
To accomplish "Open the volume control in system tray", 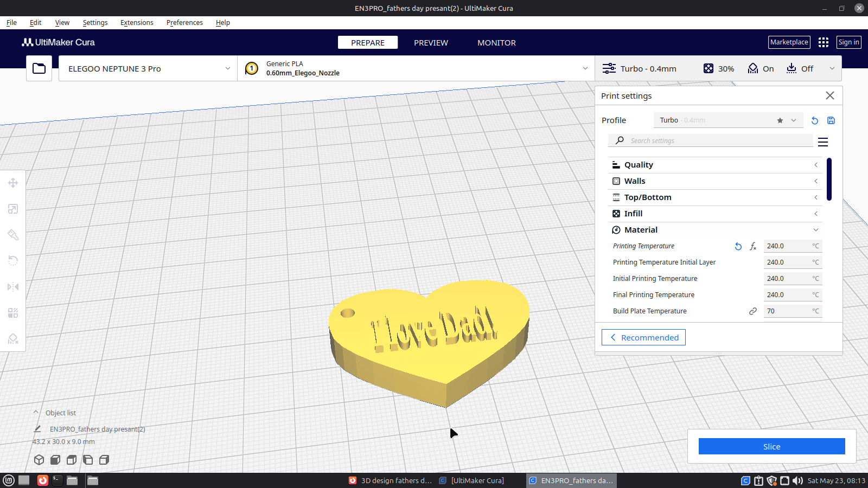I will (797, 480).
